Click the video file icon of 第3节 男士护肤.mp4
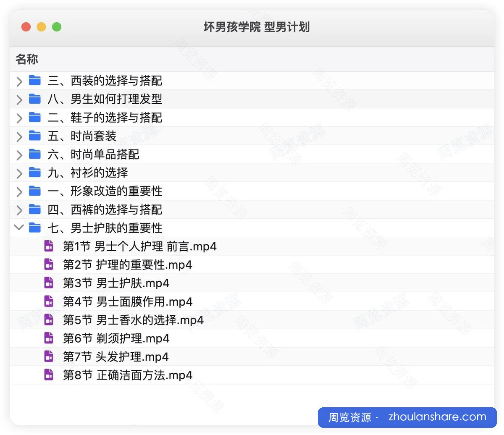Screen dimensions: 504x435 pos(49,283)
